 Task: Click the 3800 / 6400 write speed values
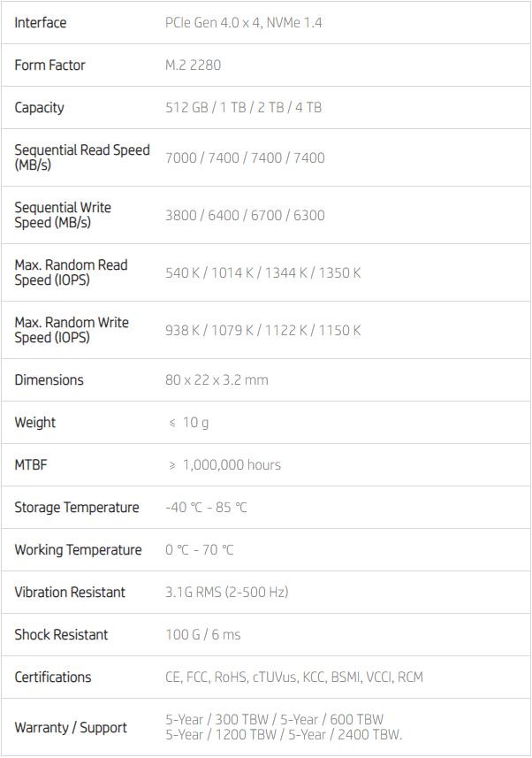[245, 216]
